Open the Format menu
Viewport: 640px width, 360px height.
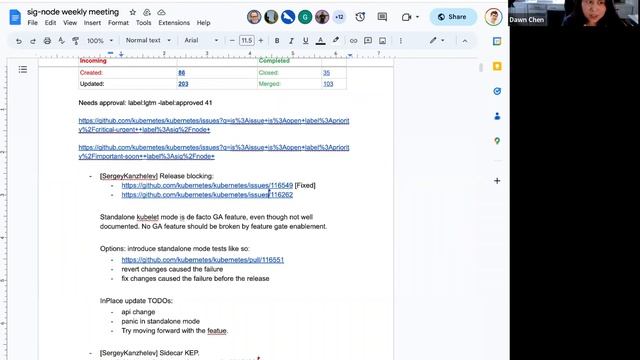coord(118,23)
